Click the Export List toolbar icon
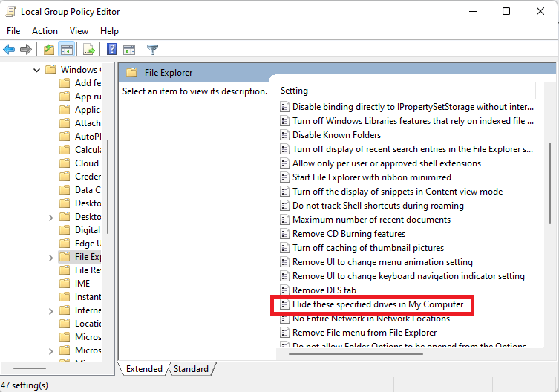 (89, 49)
